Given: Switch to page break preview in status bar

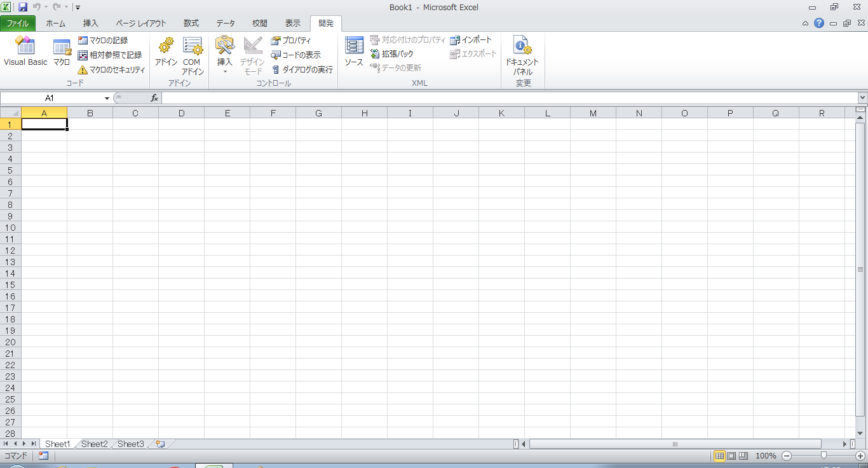Looking at the screenshot, I should point(743,456).
